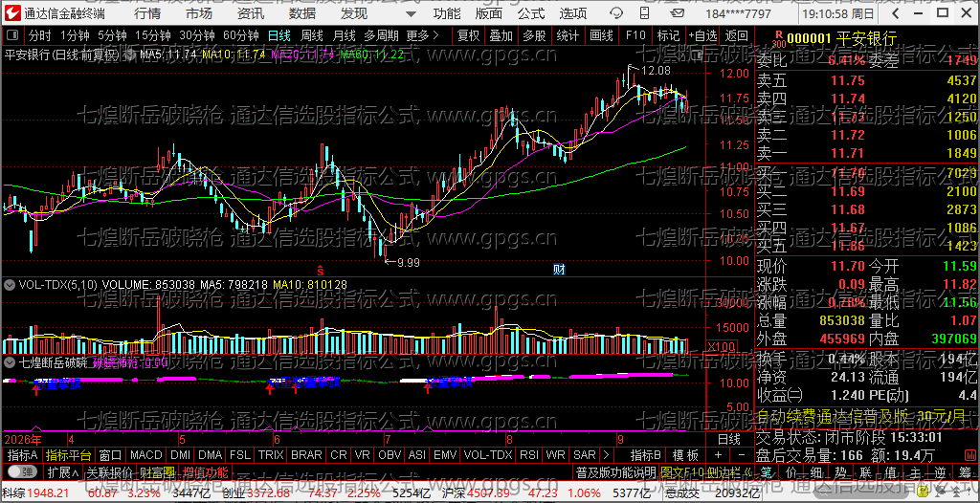Open the 市场 menu
980x503 pixels.
199,13
